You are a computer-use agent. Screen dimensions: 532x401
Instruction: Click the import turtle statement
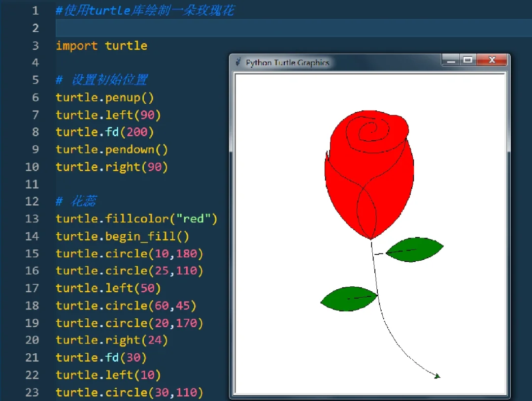(x=101, y=45)
